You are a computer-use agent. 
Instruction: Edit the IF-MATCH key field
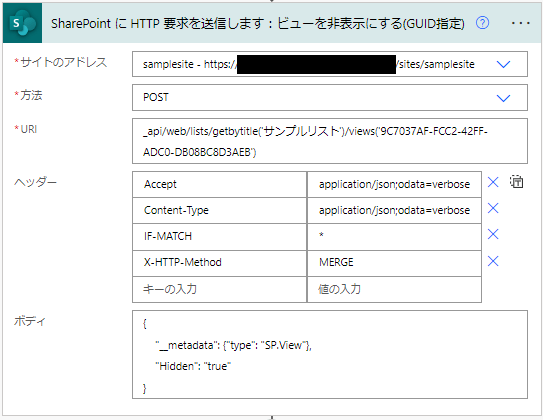pyautogui.click(x=220, y=236)
